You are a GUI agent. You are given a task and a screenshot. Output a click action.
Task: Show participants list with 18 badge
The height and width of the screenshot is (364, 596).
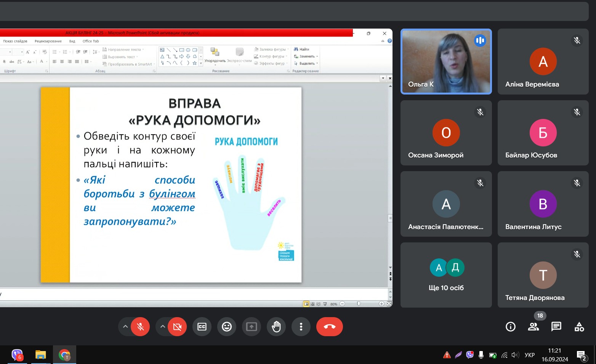click(534, 327)
